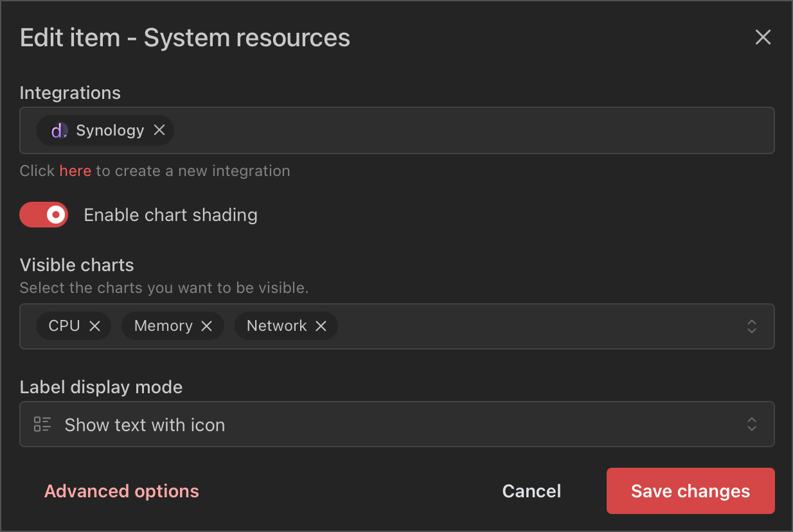Screen dimensions: 793x532
Task: Close the Edit item dialog
Action: point(762,37)
